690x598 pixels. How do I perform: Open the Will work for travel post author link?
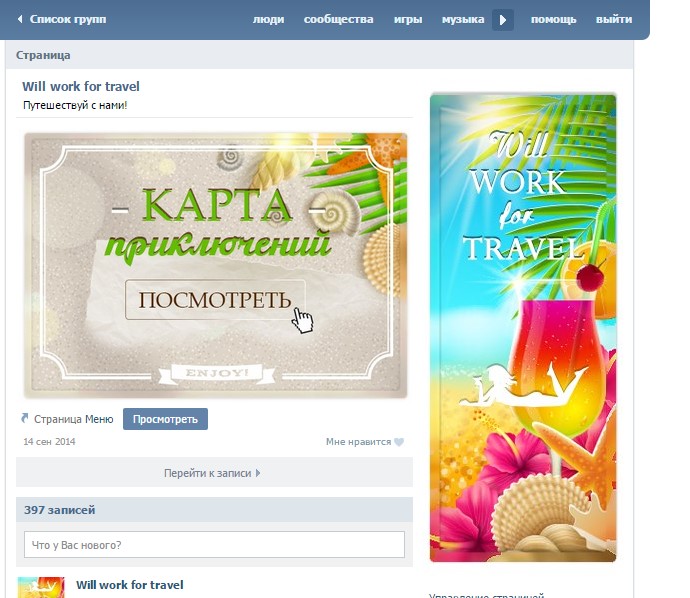click(129, 585)
